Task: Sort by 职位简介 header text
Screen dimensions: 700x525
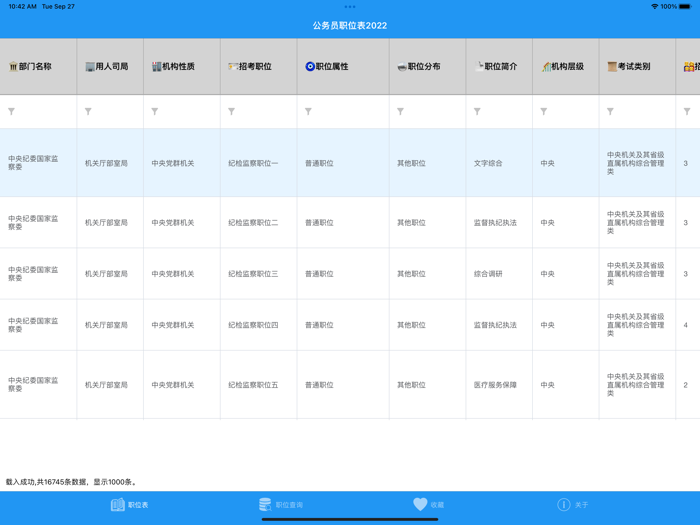Action: [x=501, y=67]
